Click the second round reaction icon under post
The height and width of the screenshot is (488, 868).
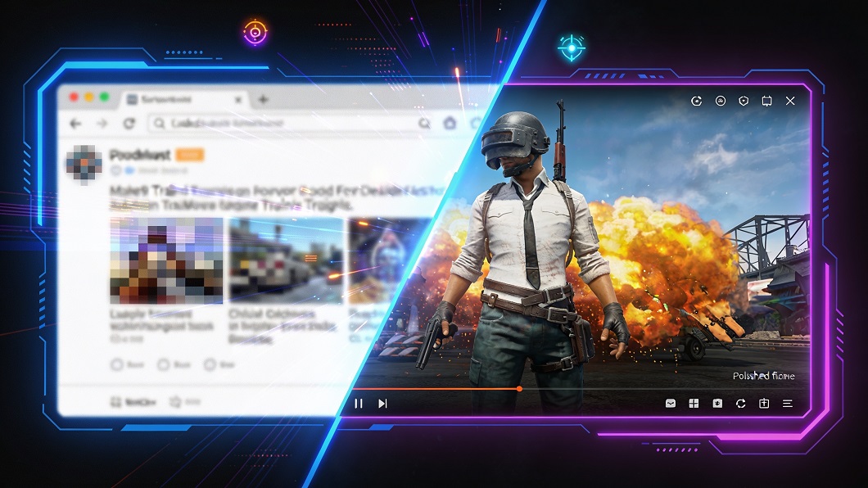(x=163, y=364)
